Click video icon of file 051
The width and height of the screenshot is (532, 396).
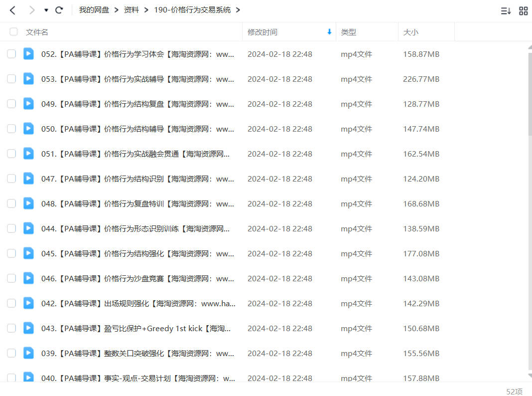(28, 154)
